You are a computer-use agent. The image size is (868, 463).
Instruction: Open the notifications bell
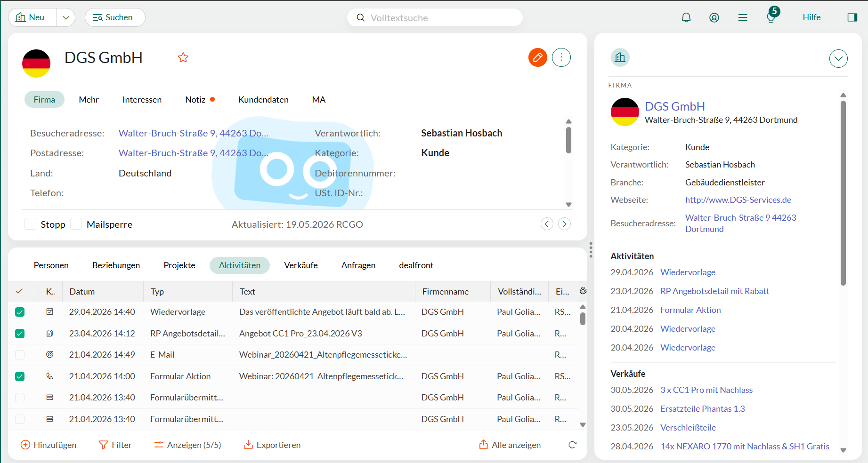[686, 17]
